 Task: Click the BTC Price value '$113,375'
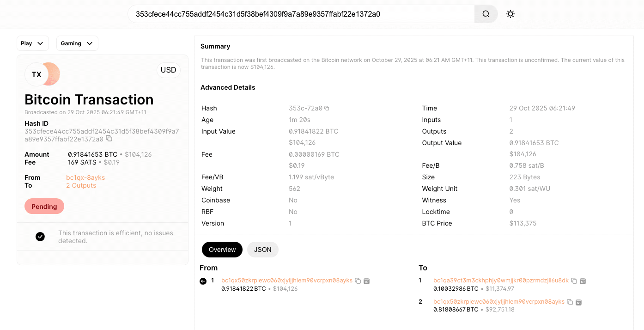pos(523,223)
